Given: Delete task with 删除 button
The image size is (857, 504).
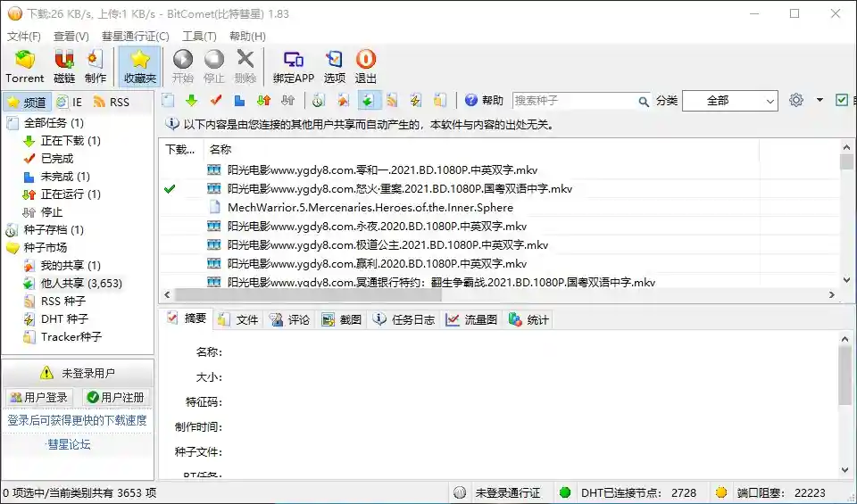Looking at the screenshot, I should tap(245, 67).
